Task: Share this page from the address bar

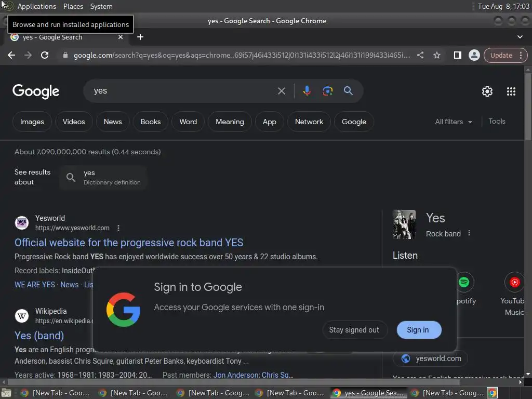Action: pos(420,55)
